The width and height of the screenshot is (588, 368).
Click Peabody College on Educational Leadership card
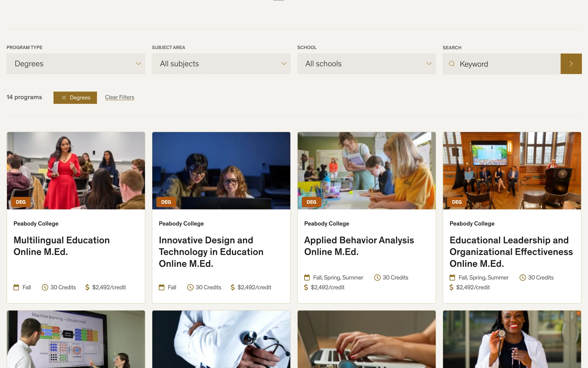pyautogui.click(x=472, y=224)
